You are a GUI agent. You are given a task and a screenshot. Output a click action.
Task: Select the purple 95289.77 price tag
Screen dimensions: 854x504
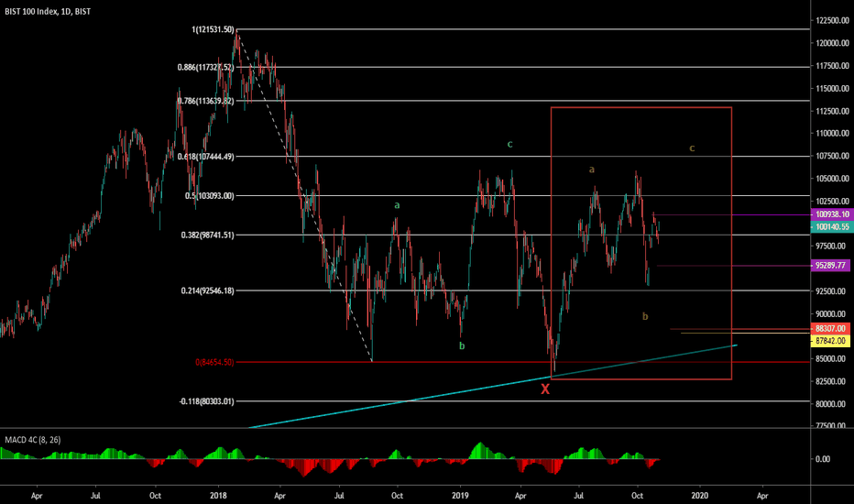pos(832,266)
